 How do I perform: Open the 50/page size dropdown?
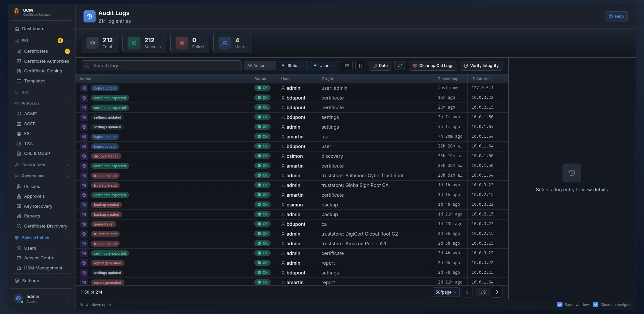point(446,292)
